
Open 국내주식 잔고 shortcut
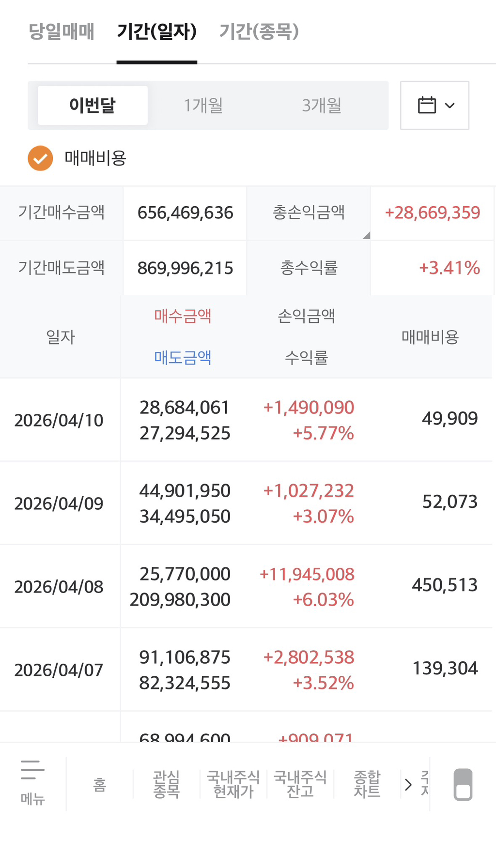point(300,784)
